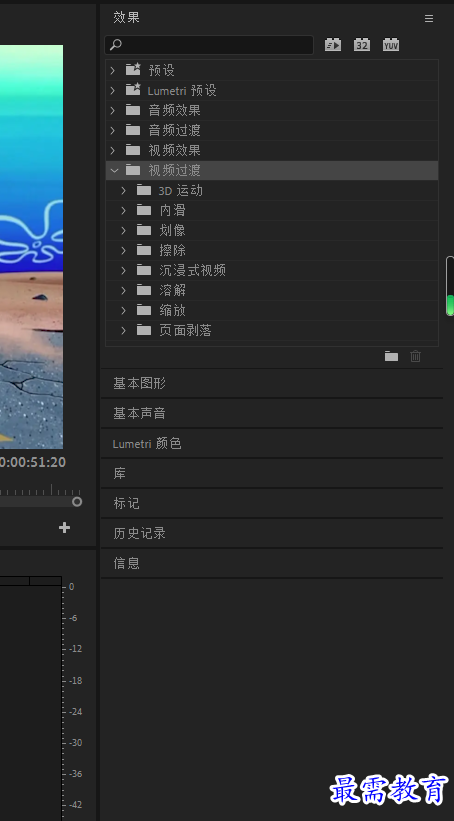Select the 溶解 row label
The height and width of the screenshot is (821, 454).
click(172, 290)
